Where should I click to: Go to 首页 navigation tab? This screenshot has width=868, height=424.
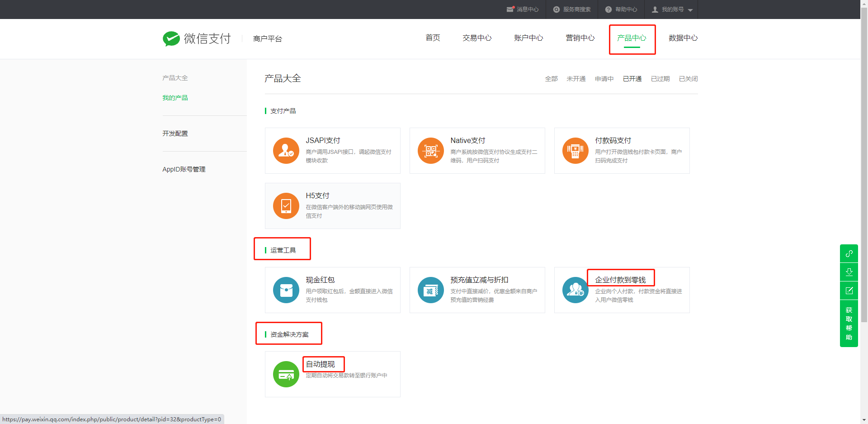(x=433, y=38)
